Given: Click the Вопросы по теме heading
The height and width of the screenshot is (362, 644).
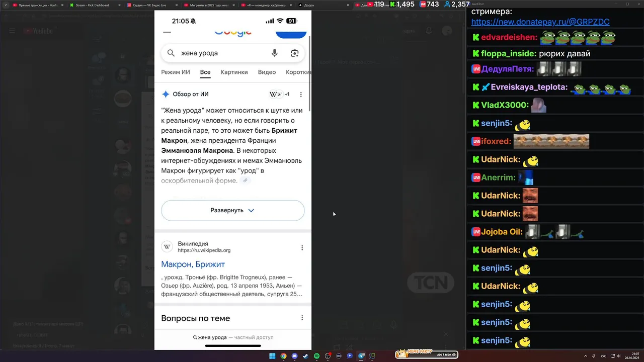Looking at the screenshot, I should [196, 318].
